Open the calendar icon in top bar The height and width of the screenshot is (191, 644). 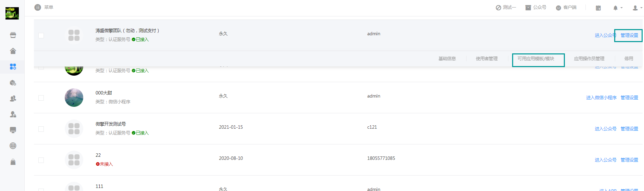pyautogui.click(x=598, y=8)
